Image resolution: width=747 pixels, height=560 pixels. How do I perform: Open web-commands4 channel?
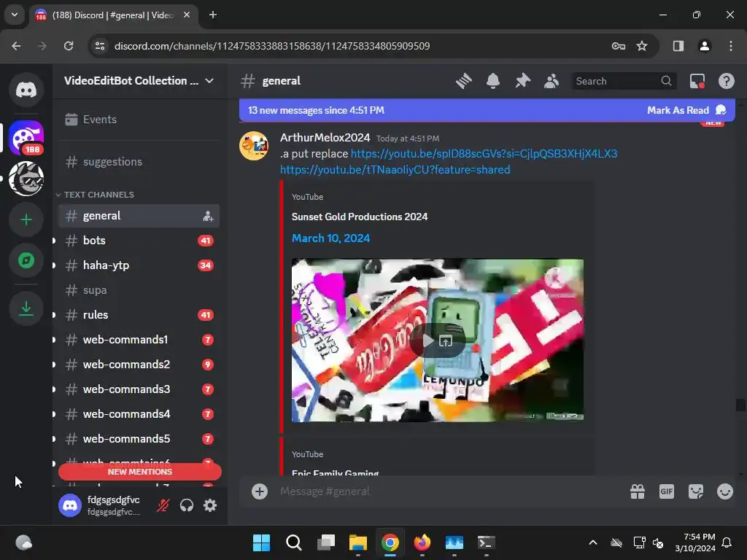pos(138,414)
